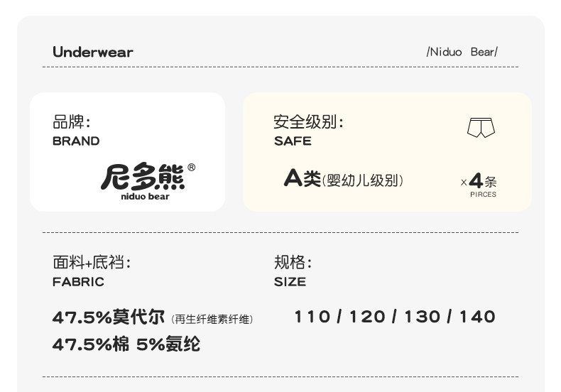Click the registered trademark symbol by the logo
This screenshot has height=392, width=561.
point(191,168)
